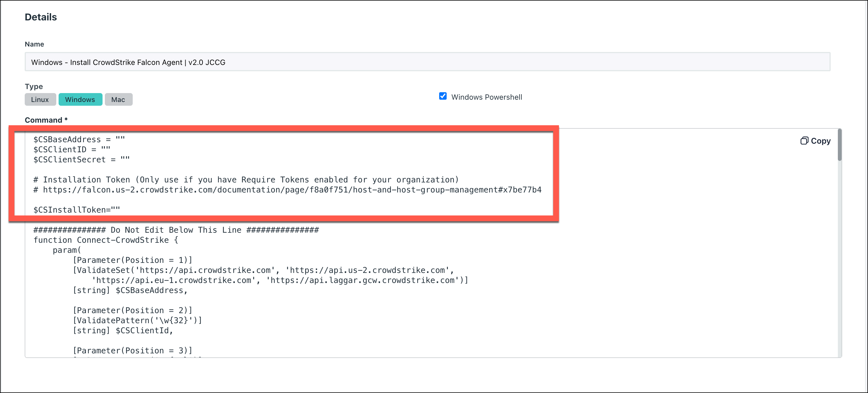Click the Installation Token comment line

click(x=246, y=180)
